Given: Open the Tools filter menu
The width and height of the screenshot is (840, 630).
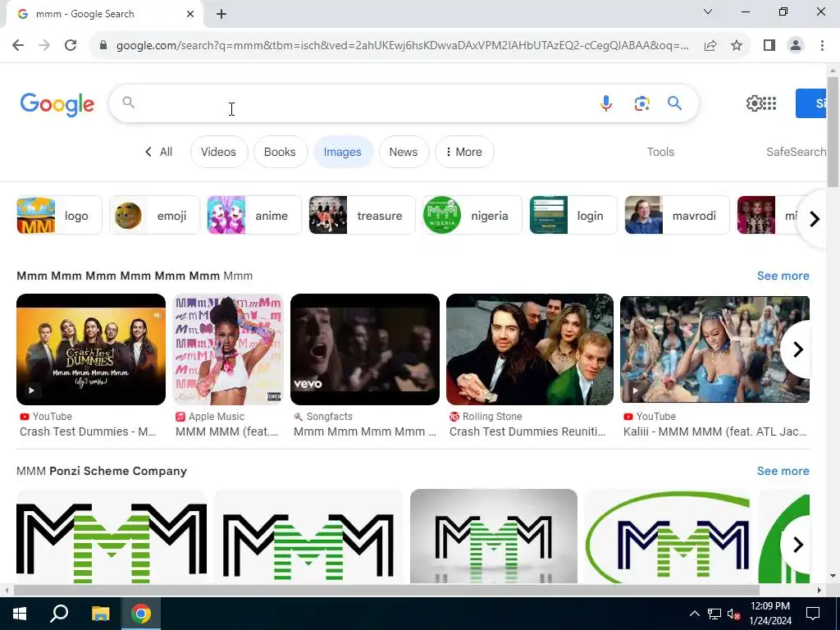Looking at the screenshot, I should [x=660, y=152].
